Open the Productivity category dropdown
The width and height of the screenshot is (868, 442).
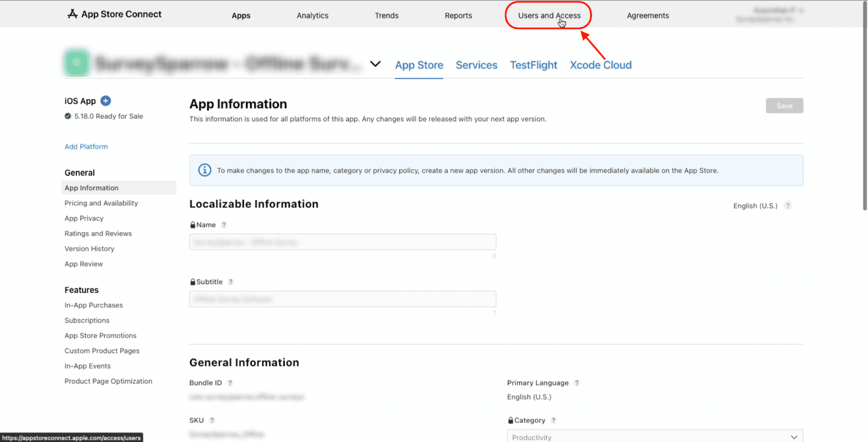coord(655,437)
